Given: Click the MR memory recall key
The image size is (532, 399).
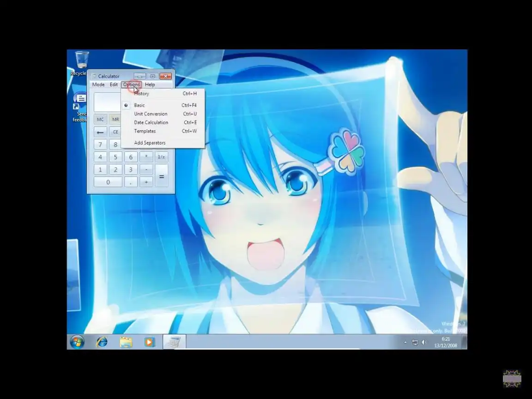Looking at the screenshot, I should (115, 120).
